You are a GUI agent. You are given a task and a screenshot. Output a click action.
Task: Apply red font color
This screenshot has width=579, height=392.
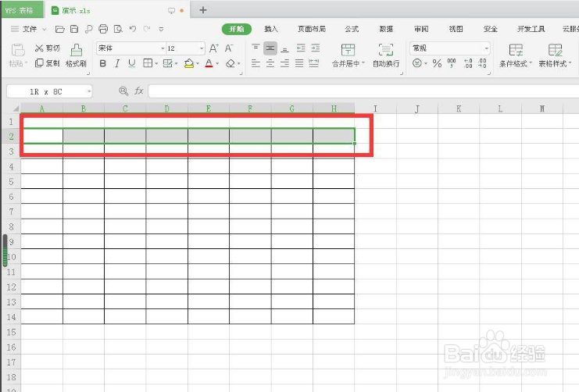click(209, 63)
